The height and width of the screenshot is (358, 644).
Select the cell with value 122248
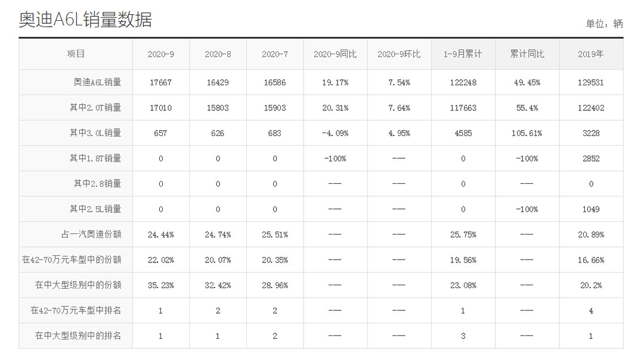tap(462, 83)
